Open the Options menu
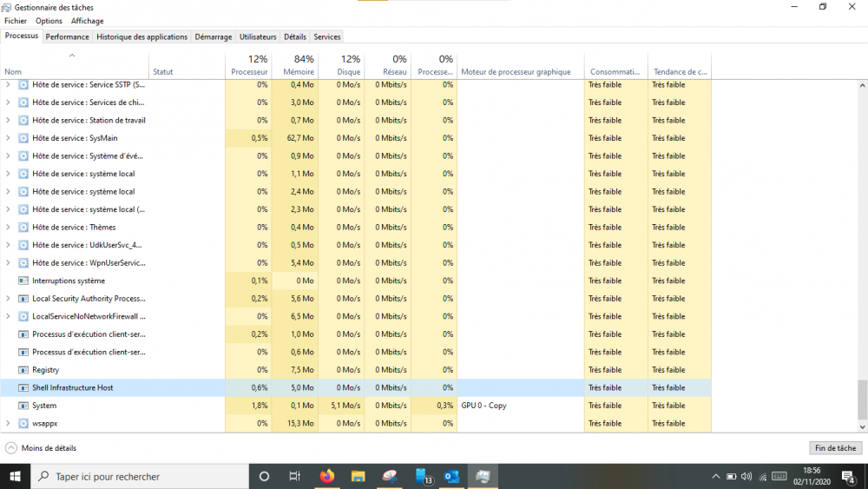This screenshot has height=489, width=868. [x=49, y=21]
